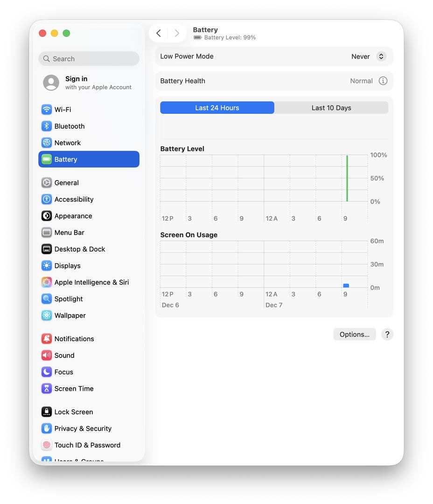
Task: Click the green battery level bar
Action: point(347,178)
